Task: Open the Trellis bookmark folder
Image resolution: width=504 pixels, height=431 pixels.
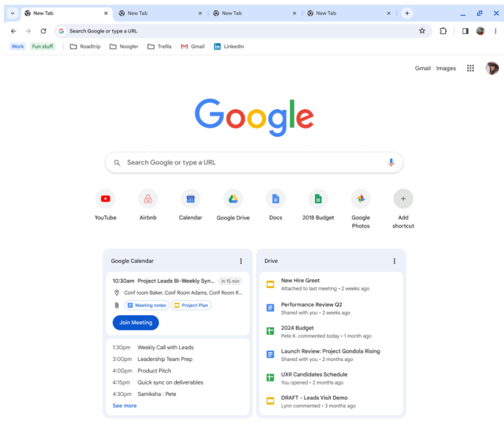Action: pos(160,46)
